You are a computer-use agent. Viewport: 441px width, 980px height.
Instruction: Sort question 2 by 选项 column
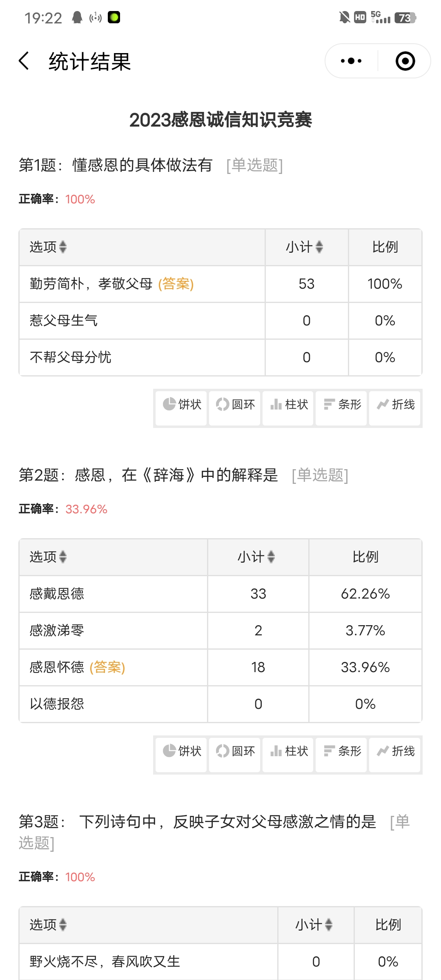pos(62,557)
